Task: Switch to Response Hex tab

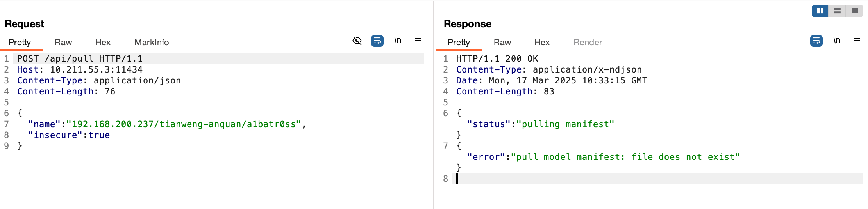Action: tap(542, 43)
